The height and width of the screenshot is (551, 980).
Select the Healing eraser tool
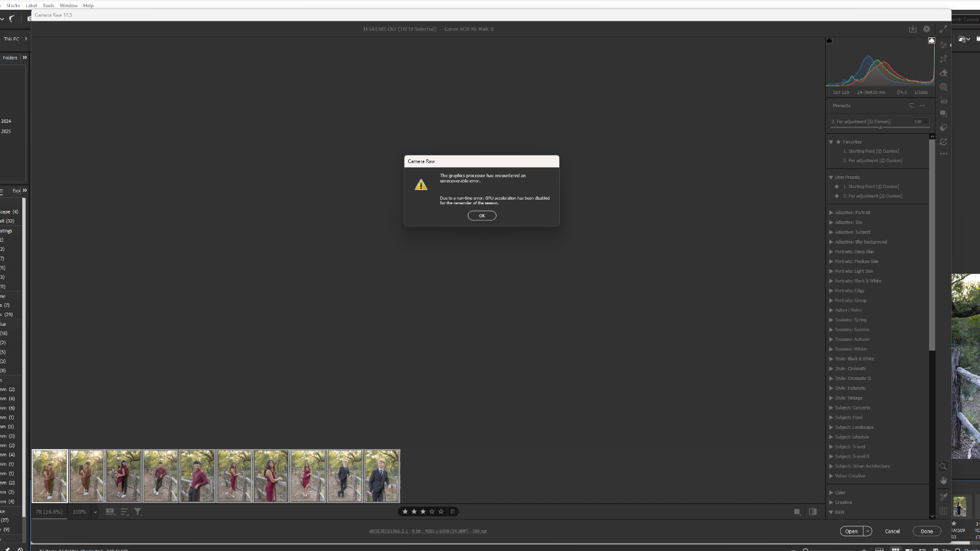pos(943,73)
